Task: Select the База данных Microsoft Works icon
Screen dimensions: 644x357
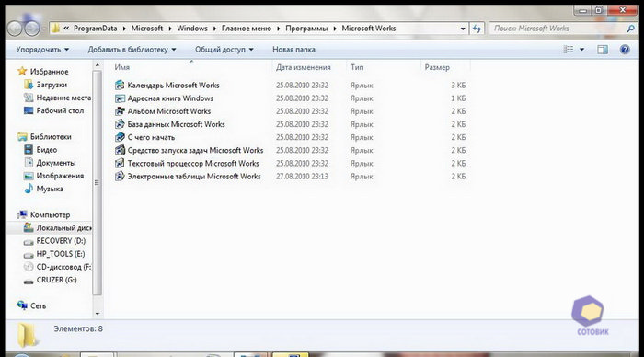Action: (120, 124)
